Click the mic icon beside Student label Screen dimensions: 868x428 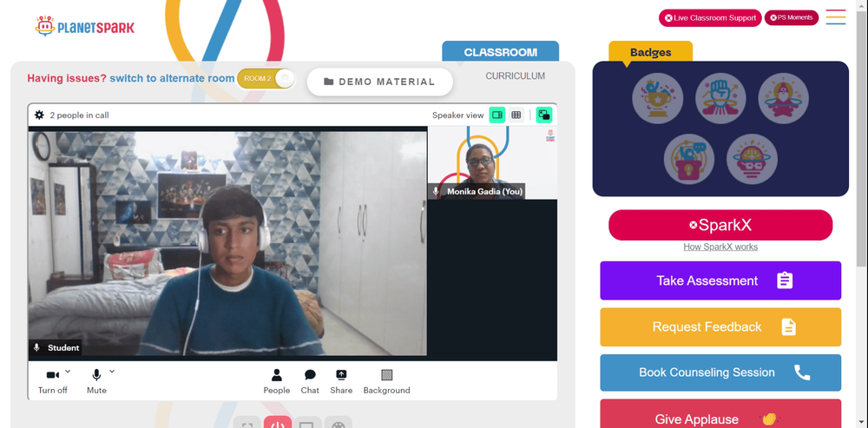click(x=36, y=348)
